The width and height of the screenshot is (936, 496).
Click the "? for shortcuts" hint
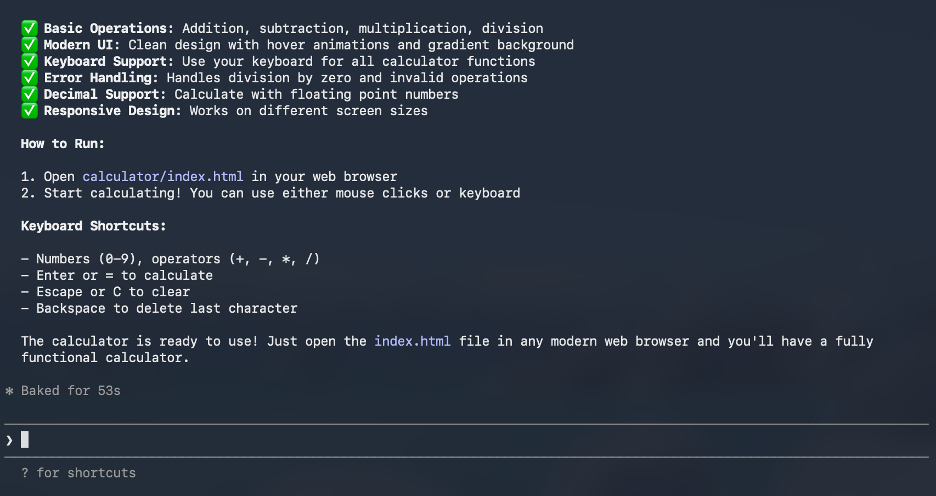(78, 472)
